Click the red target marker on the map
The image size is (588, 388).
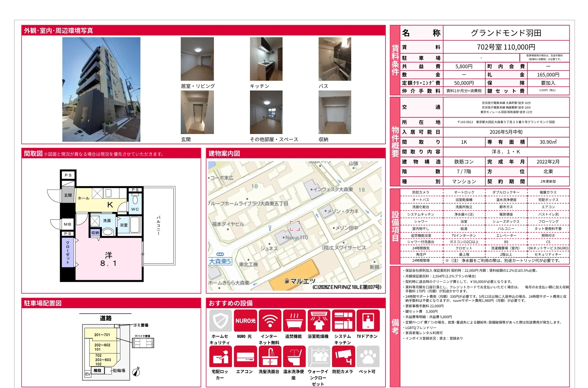tap(295, 226)
